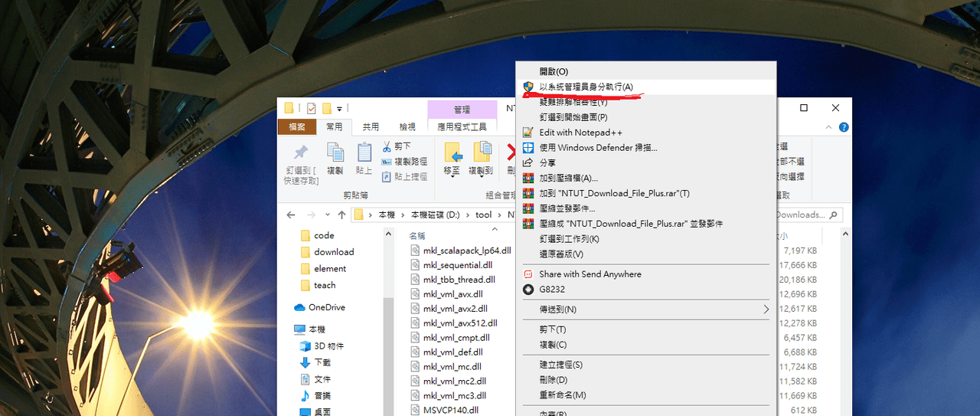Image resolution: width=980 pixels, height=416 pixels.
Task: Open 文件 in navigation pane
Action: click(x=322, y=379)
